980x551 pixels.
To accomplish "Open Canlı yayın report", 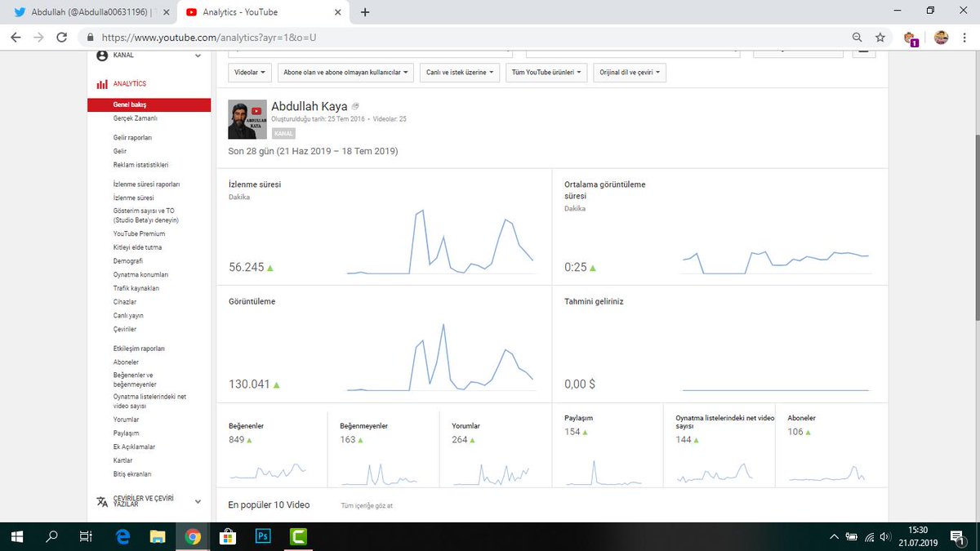I will click(x=128, y=316).
